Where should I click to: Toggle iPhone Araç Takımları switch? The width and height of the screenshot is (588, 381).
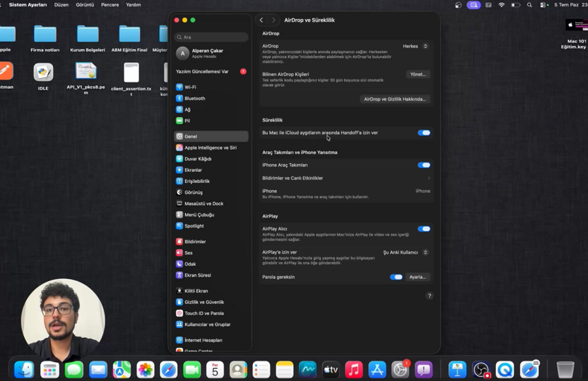pyautogui.click(x=424, y=165)
